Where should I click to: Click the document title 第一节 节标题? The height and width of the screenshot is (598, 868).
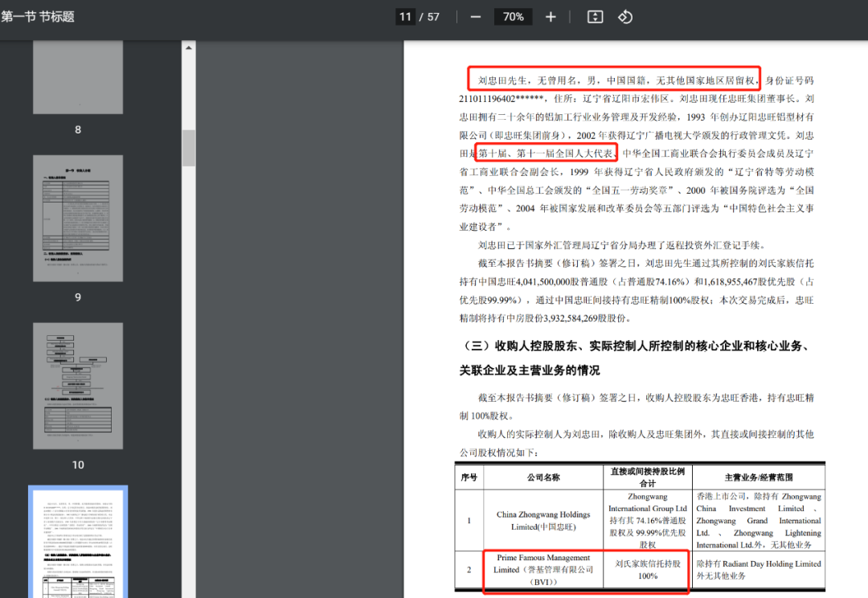point(38,17)
